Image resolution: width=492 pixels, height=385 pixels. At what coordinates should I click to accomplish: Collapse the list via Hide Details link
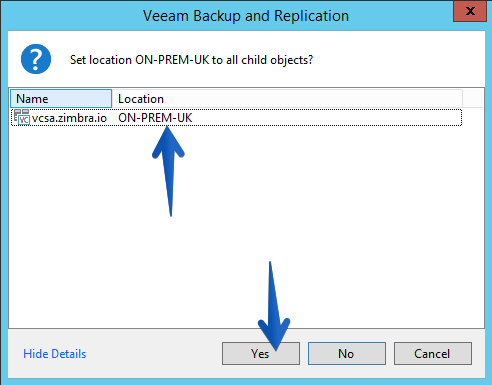coord(55,354)
